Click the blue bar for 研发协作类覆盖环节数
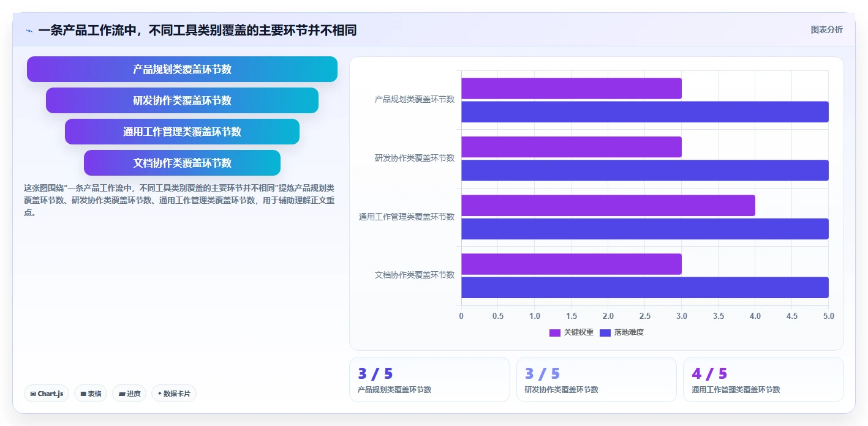This screenshot has height=426, width=868. (645, 170)
